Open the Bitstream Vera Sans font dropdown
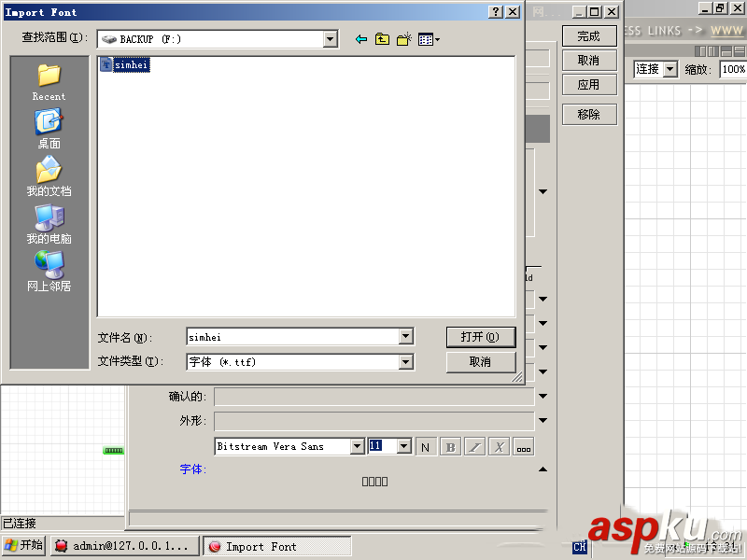Image resolution: width=747 pixels, height=560 pixels. [x=357, y=447]
